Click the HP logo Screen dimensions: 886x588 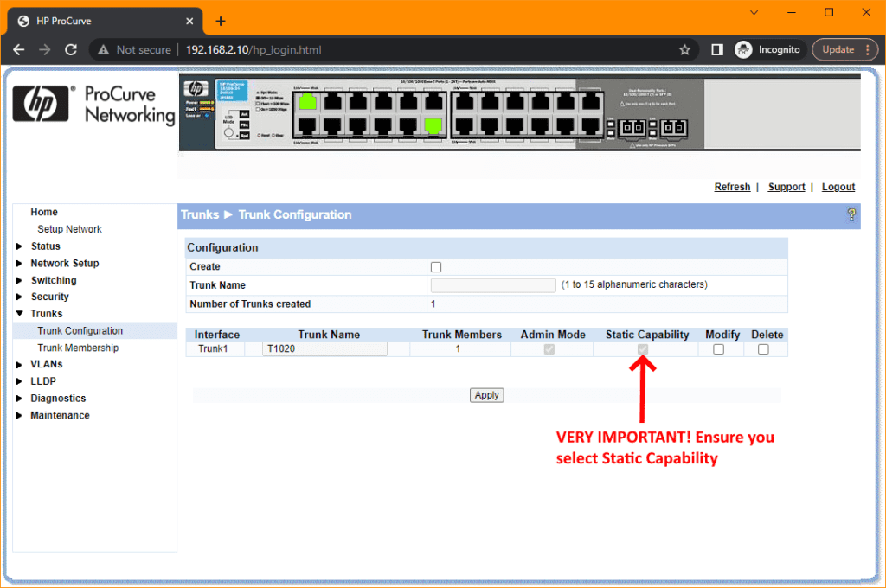[41, 104]
